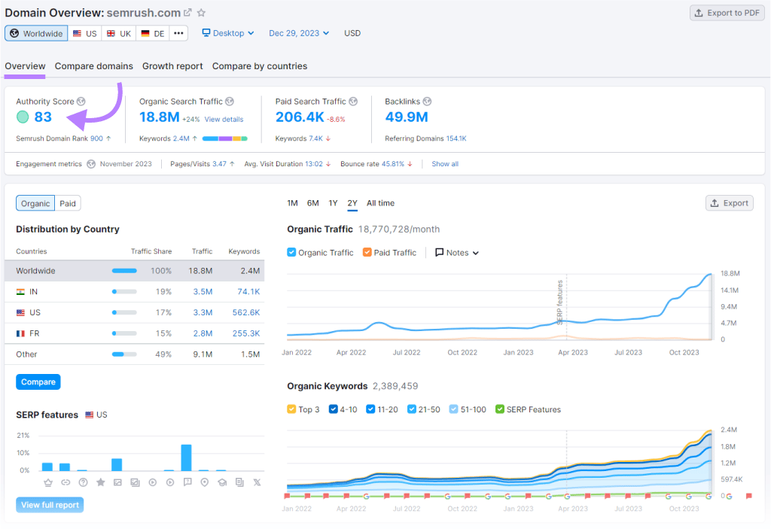The width and height of the screenshot is (771, 532).
Task: Disable the Paid Traffic checkbox
Action: [367, 252]
